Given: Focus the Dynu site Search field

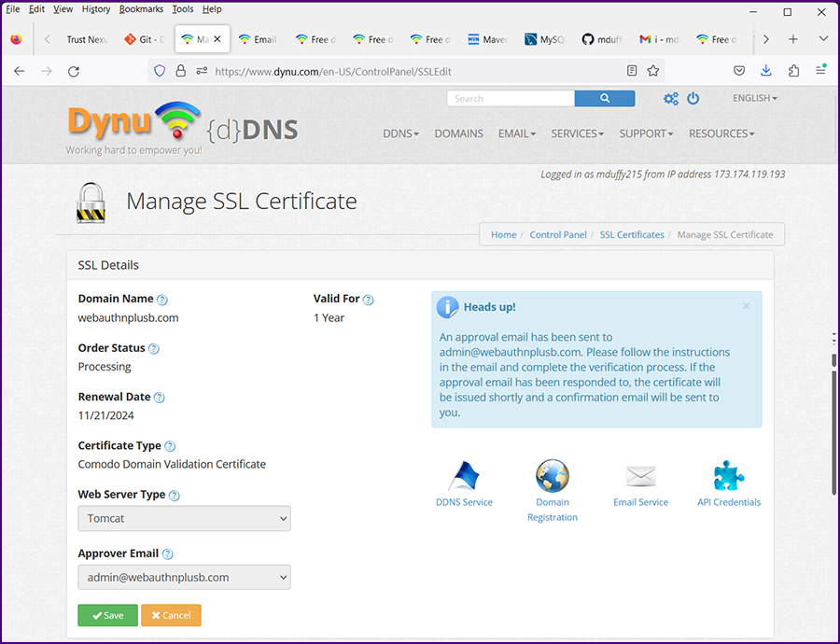Looking at the screenshot, I should (x=511, y=98).
